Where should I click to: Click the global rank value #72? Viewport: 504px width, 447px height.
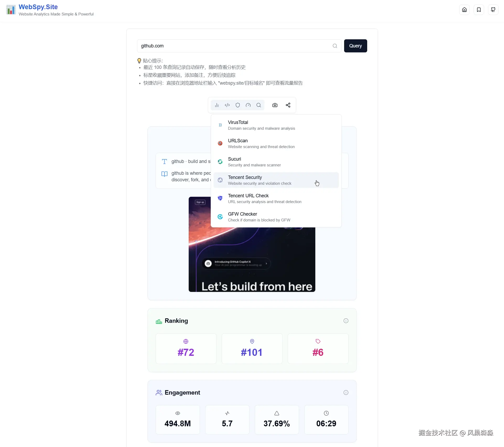coord(186,352)
